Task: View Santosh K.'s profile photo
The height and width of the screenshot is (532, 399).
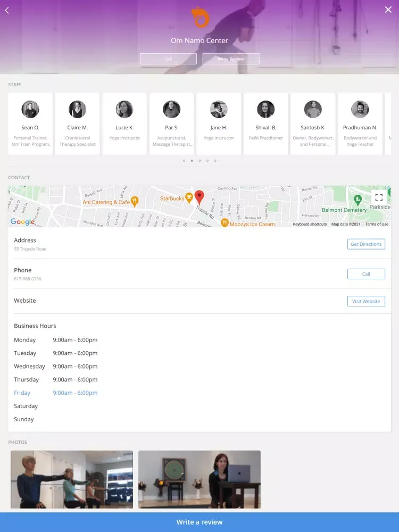Action: click(313, 109)
